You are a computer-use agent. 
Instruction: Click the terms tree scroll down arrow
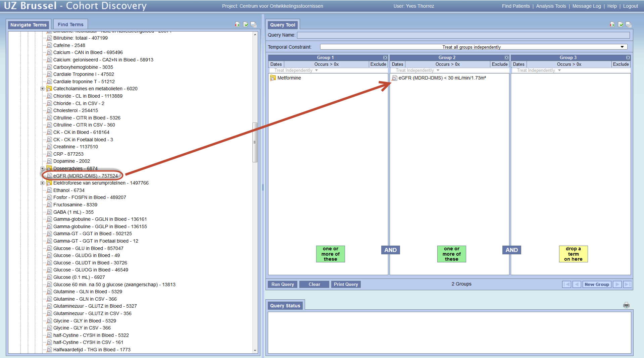255,350
